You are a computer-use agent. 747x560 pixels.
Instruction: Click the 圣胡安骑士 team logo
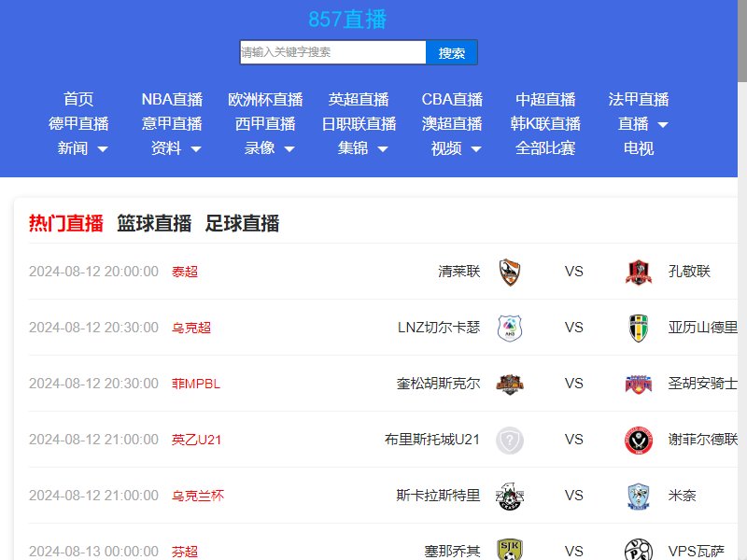point(639,384)
